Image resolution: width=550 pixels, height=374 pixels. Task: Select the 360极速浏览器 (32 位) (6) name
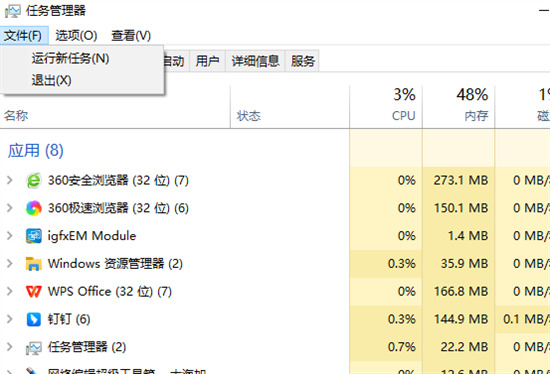[118, 208]
